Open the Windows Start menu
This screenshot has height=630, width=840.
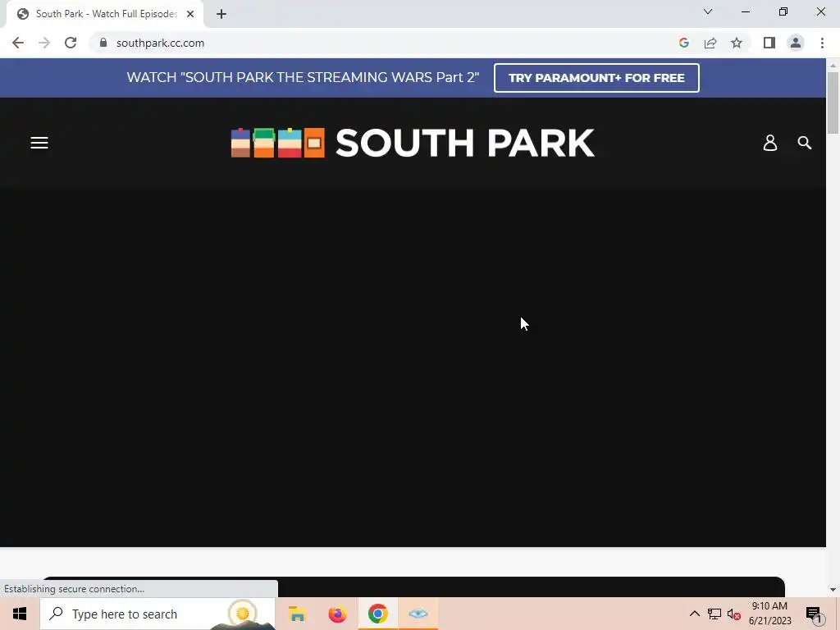coord(20,614)
